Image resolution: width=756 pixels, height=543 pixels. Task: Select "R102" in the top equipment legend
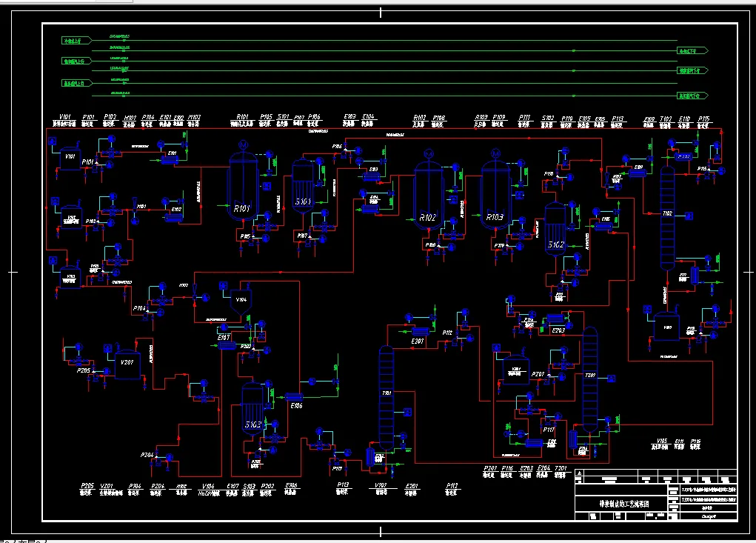pyautogui.click(x=420, y=118)
